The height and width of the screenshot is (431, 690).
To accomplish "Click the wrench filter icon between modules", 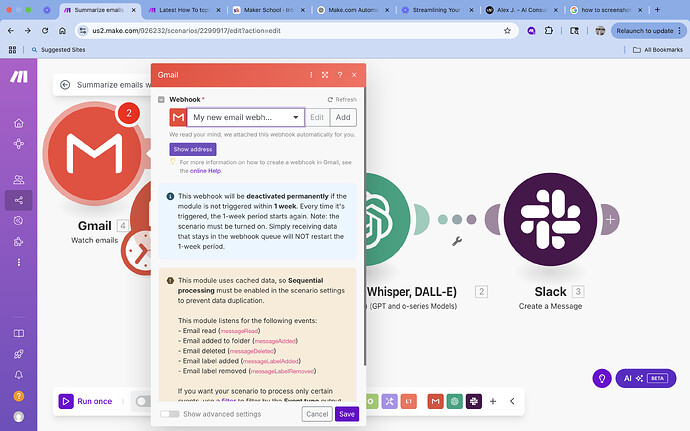I will (457, 241).
